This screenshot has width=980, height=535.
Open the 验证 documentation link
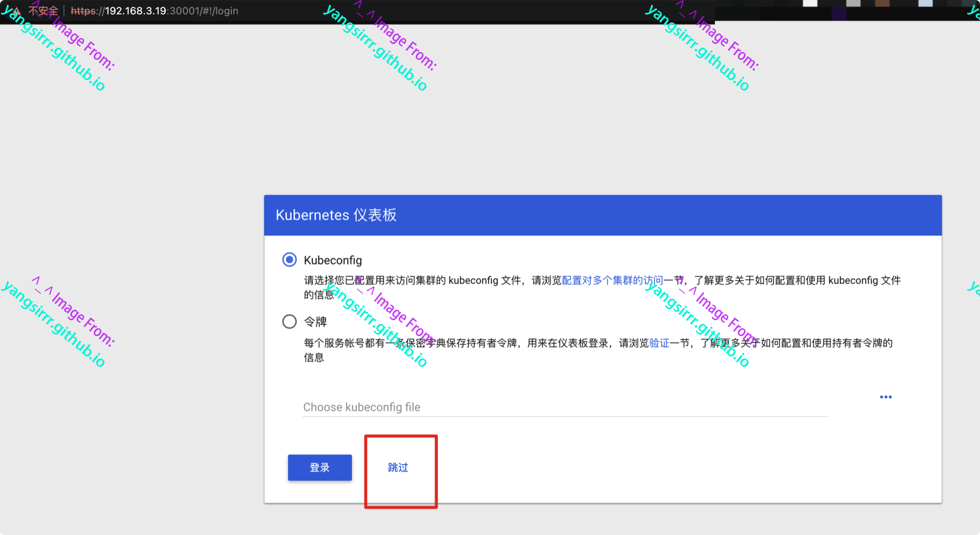(659, 343)
